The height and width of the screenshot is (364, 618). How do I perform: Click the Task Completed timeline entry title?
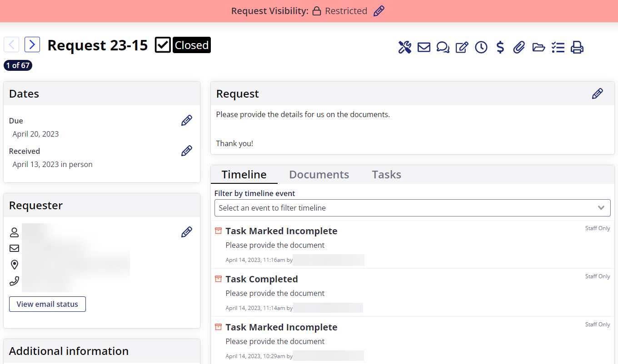(262, 279)
